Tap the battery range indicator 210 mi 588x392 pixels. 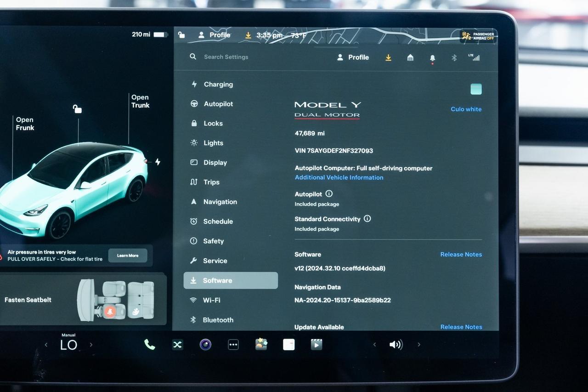[x=149, y=34]
